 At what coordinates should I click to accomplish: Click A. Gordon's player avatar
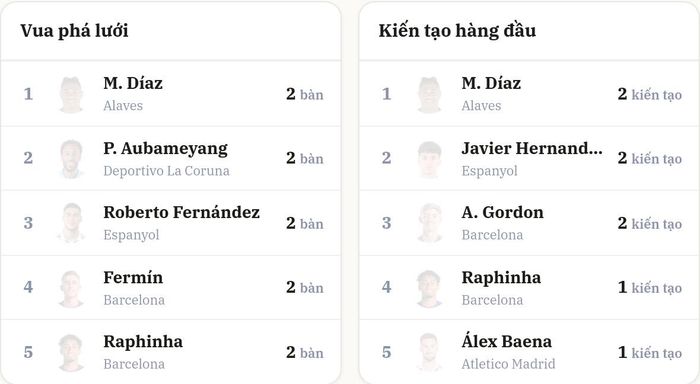[429, 223]
